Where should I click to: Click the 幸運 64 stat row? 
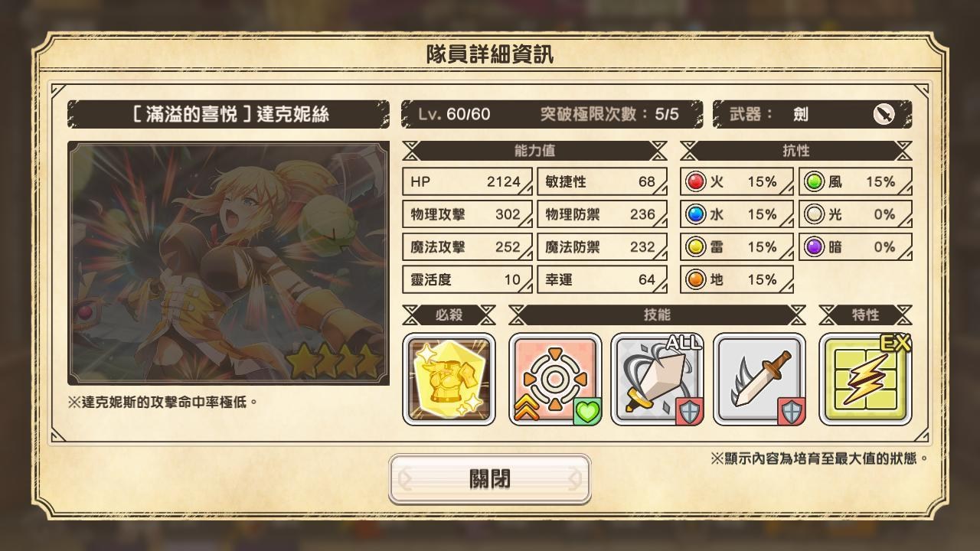point(602,280)
